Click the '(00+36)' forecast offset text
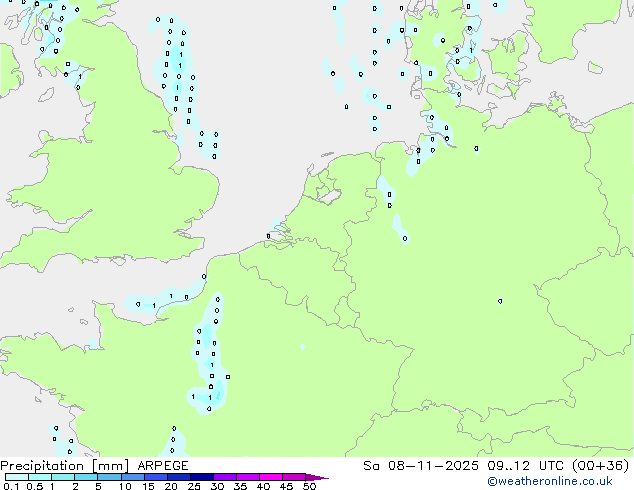Screen dimensions: 634x490 tap(600, 466)
